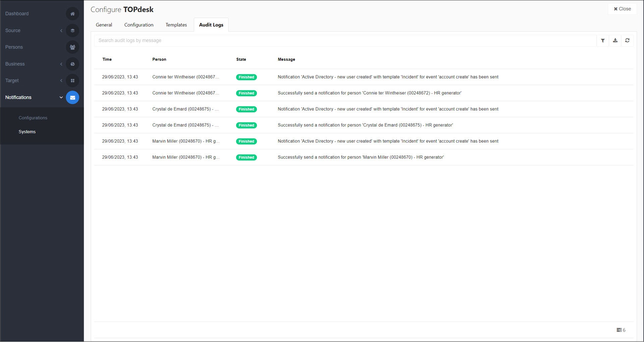Select 'has been sent' message in first Marvin Miller row
Image resolution: width=644 pixels, height=342 pixels.
point(388,141)
